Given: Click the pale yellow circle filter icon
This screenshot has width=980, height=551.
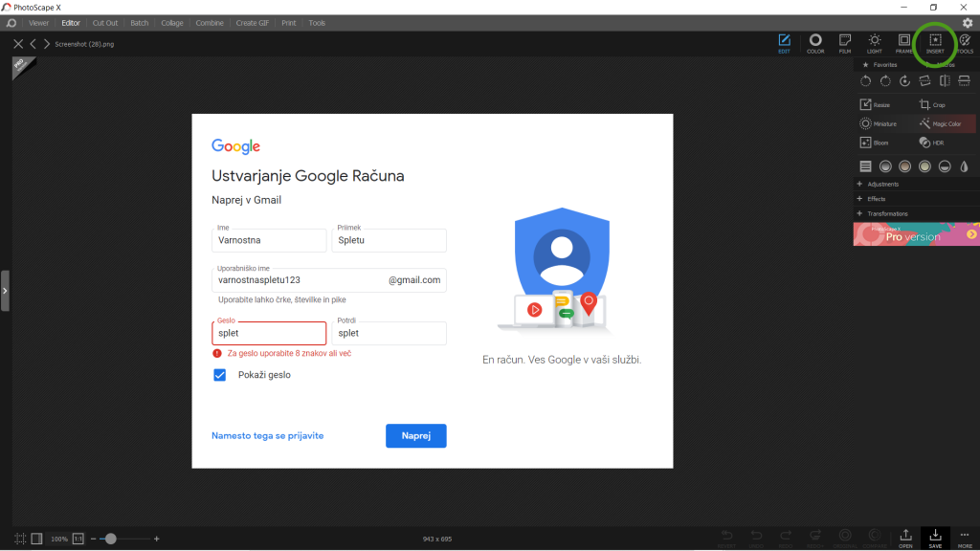Looking at the screenshot, I should [925, 166].
